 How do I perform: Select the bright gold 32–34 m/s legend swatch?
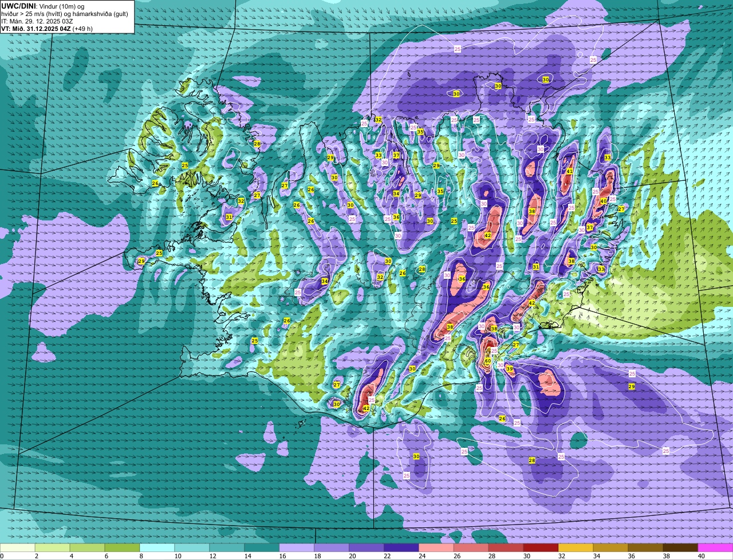coord(576,547)
